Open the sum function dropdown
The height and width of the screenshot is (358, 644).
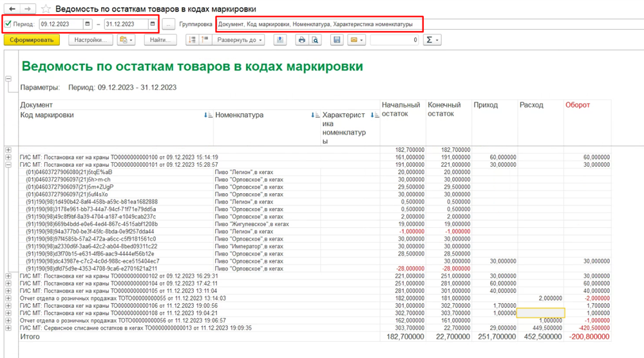pyautogui.click(x=432, y=40)
